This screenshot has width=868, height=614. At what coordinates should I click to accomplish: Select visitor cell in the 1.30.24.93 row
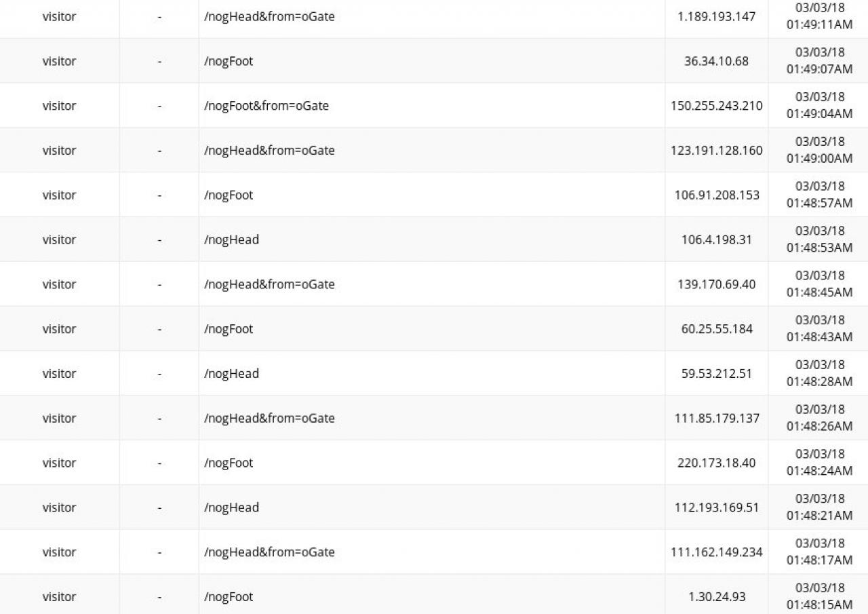[x=59, y=597]
